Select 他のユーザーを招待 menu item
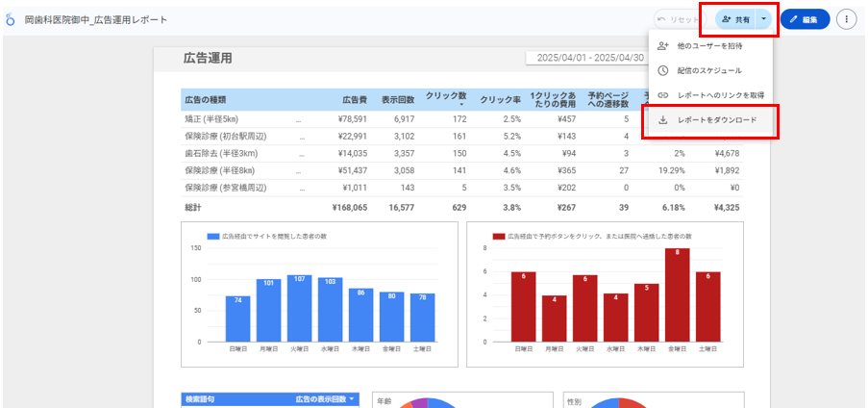 tap(709, 45)
